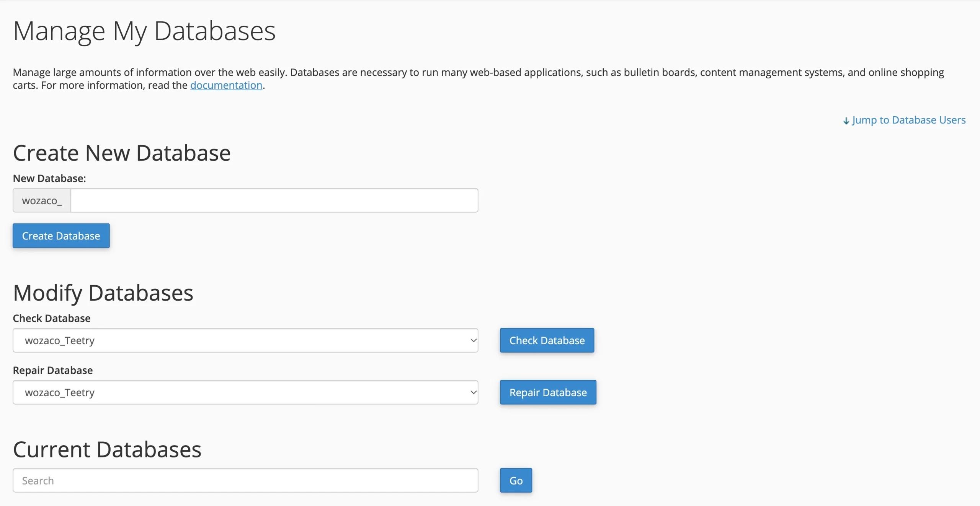This screenshot has height=506, width=980.
Task: Click the Modify Databases heading
Action: point(103,293)
